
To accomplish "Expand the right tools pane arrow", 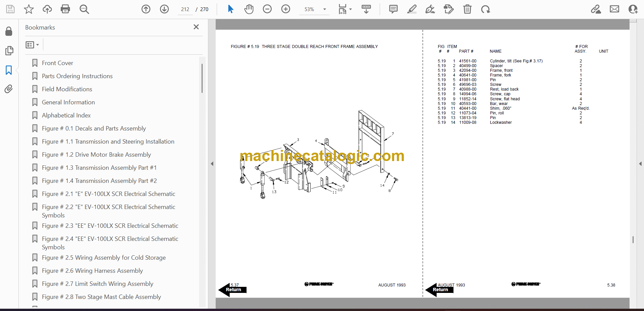I will click(x=640, y=164).
